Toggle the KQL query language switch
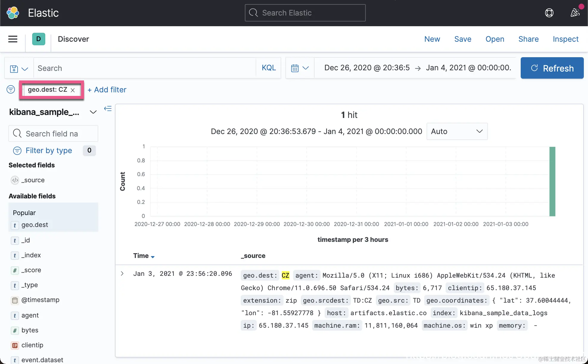 coord(269,68)
